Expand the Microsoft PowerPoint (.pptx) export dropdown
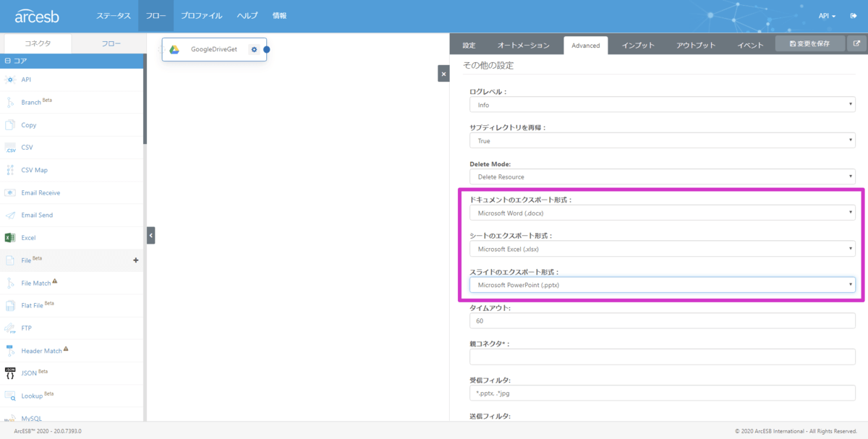Image resolution: width=868 pixels, height=439 pixels. pos(662,285)
